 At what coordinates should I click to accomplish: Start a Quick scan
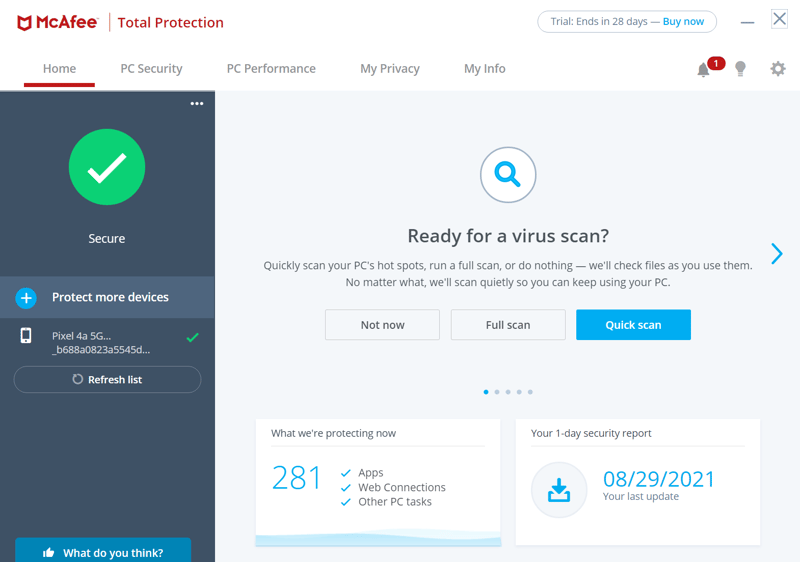point(633,325)
